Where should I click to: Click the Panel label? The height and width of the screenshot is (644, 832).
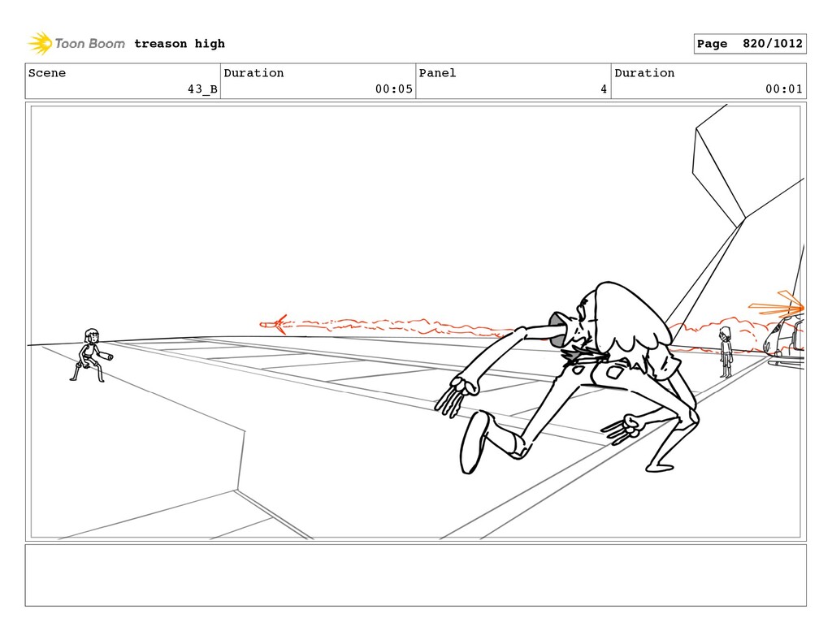(x=437, y=73)
